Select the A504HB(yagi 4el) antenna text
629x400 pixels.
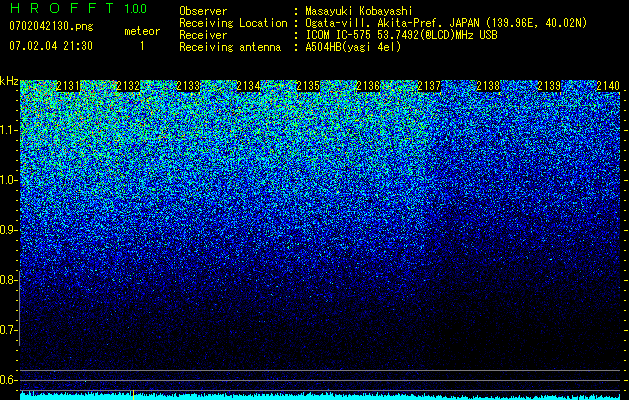click(353, 47)
